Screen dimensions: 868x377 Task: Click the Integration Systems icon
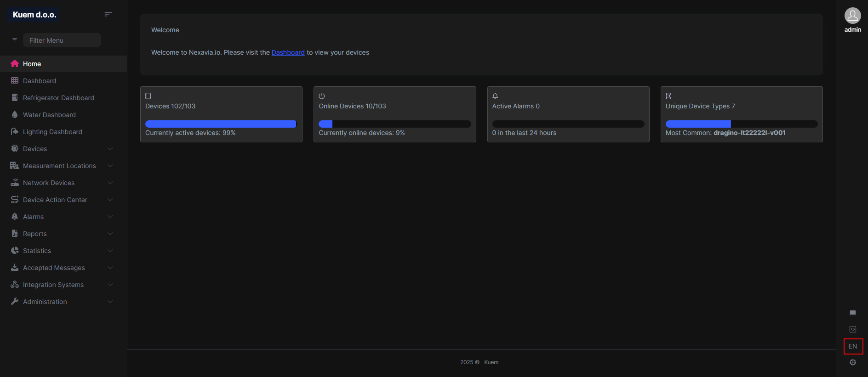(15, 285)
